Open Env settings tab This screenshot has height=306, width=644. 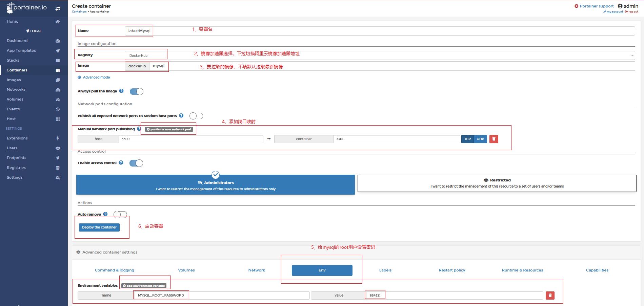tap(322, 270)
